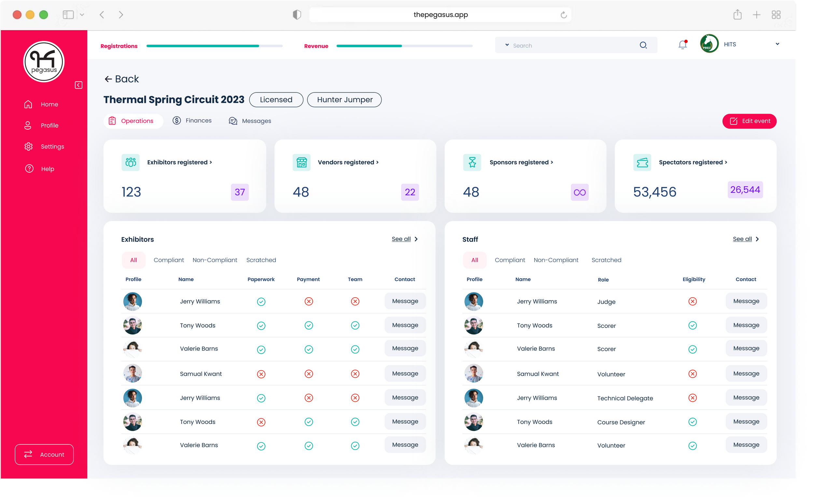Screen dimensions: 814x504
Task: Open Home from the sidebar
Action: point(49,104)
